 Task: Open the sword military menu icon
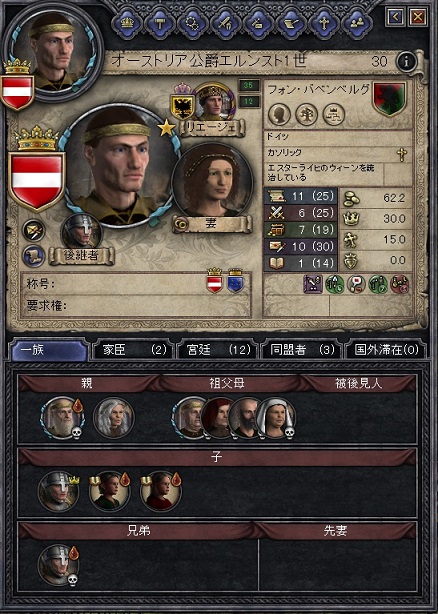[225, 24]
